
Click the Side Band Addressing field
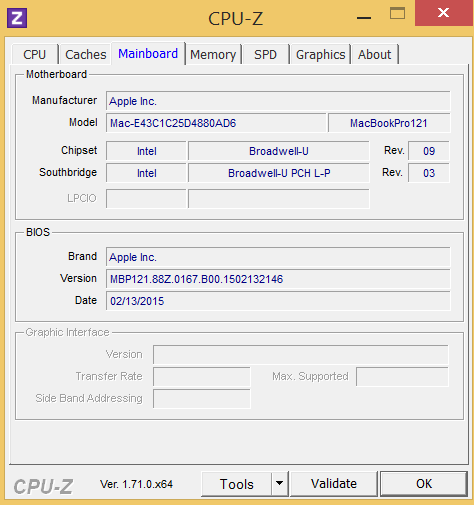pos(202,399)
